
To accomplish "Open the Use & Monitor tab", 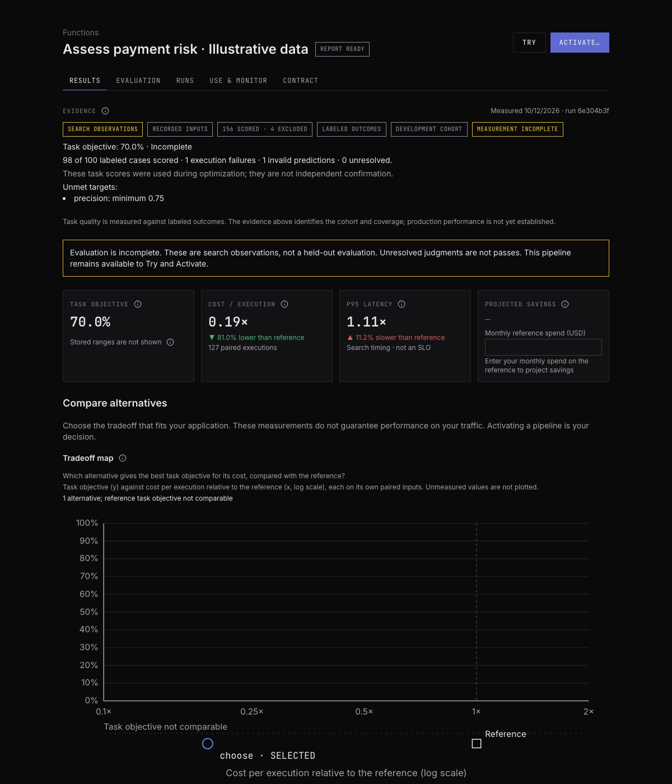I will pos(239,81).
